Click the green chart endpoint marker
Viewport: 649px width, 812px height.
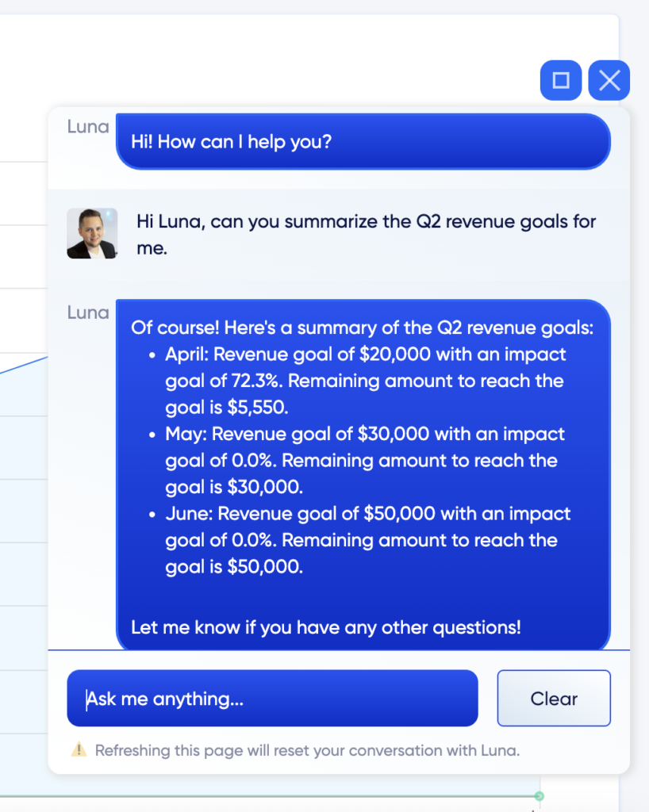pos(540,796)
